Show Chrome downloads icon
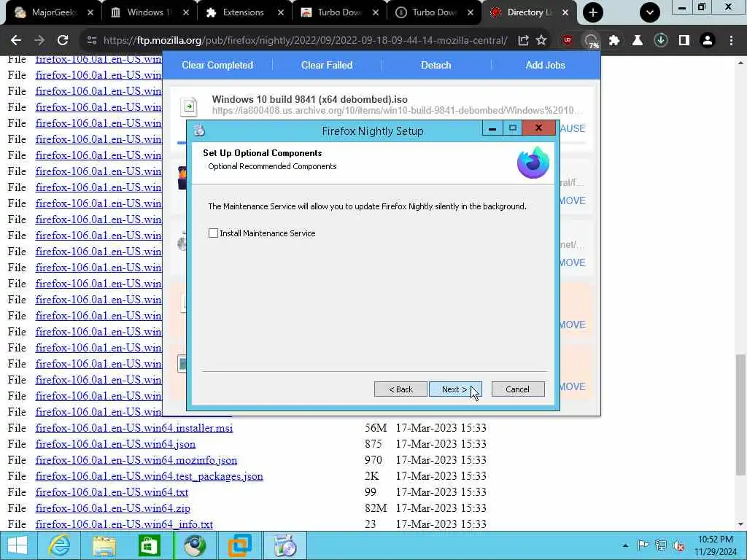 click(x=661, y=41)
